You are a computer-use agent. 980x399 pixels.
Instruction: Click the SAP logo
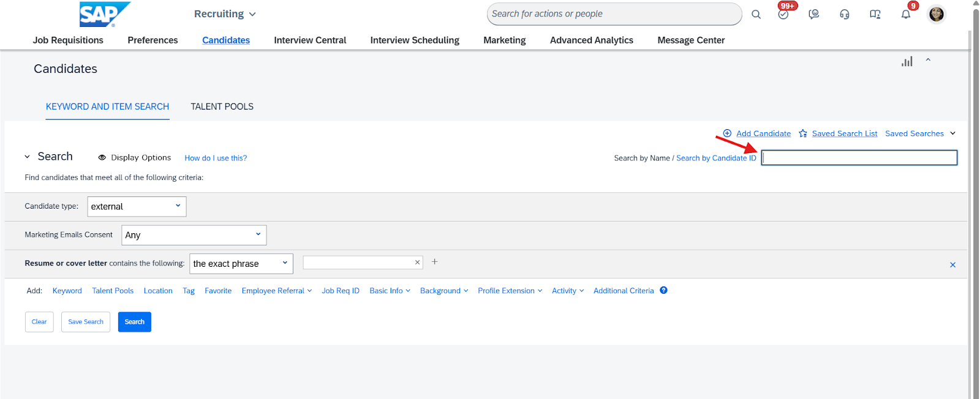point(104,14)
